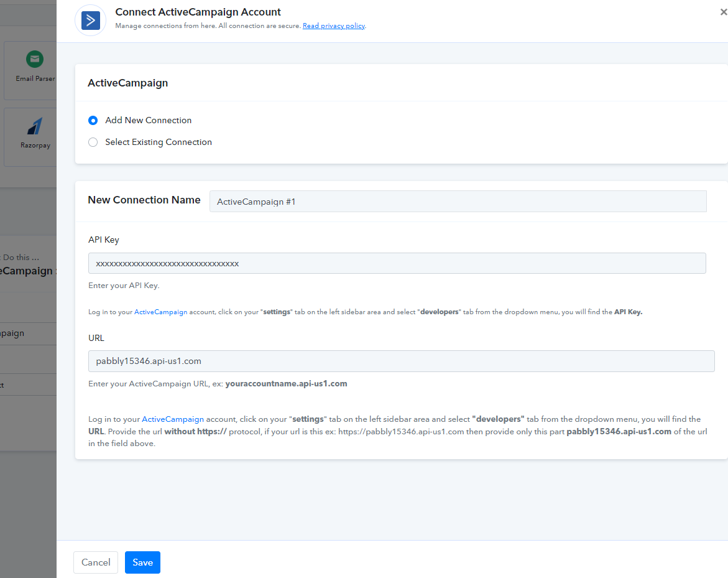The width and height of the screenshot is (728, 578).
Task: Close the Connect ActiveCampaign Account dialog
Action: tap(724, 12)
